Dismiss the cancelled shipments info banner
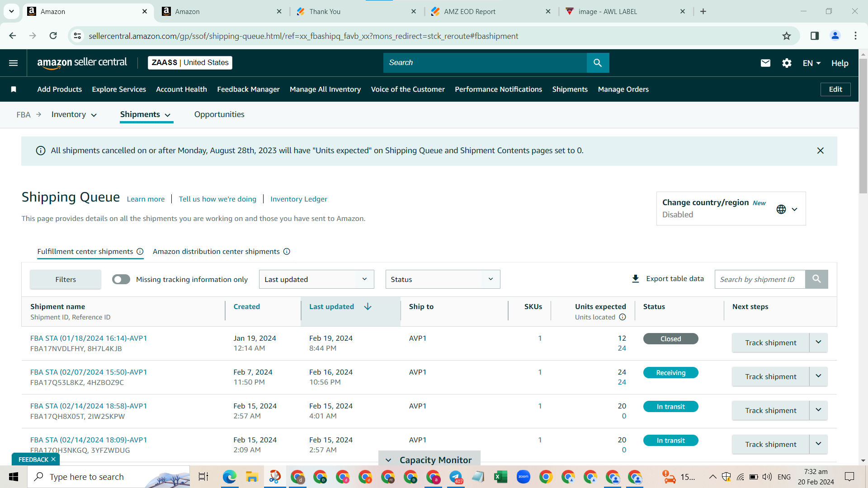The image size is (868, 488). (821, 150)
